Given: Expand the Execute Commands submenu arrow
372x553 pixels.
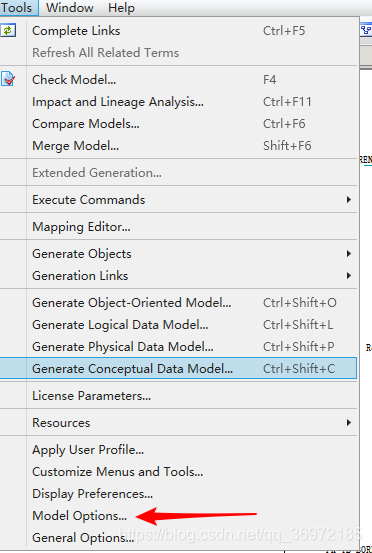Looking at the screenshot, I should click(348, 200).
